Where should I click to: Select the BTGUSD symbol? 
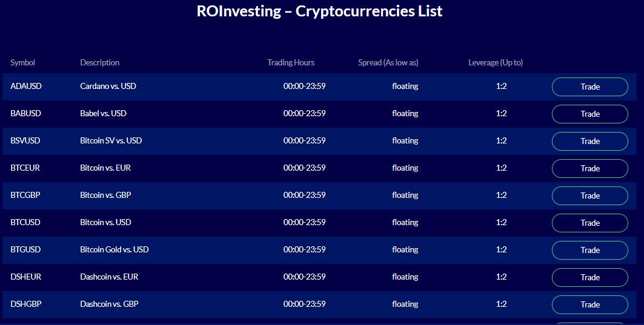point(25,249)
